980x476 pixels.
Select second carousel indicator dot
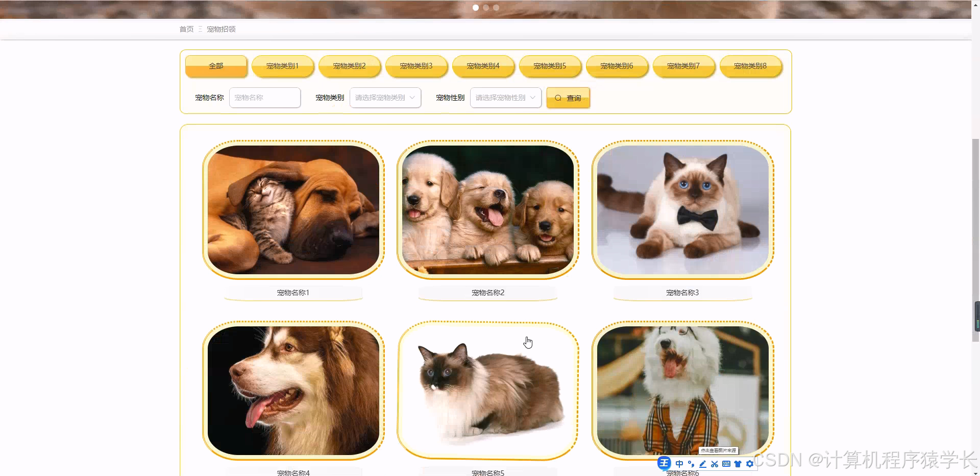click(486, 8)
